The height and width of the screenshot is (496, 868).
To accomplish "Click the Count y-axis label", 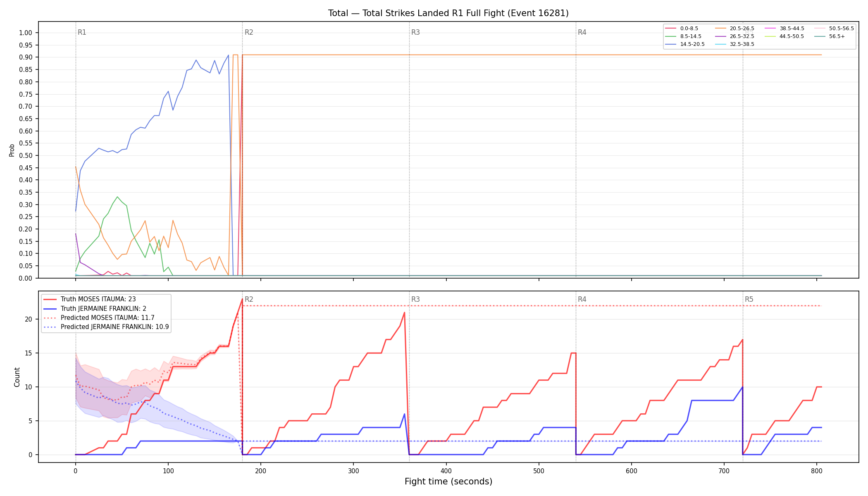I will coord(17,377).
